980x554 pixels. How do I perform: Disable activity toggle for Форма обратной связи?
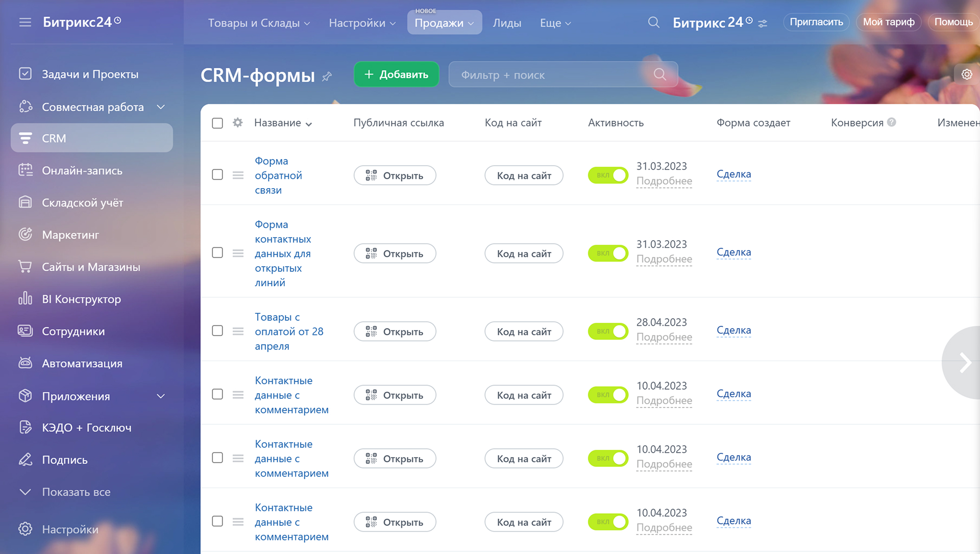(x=608, y=175)
